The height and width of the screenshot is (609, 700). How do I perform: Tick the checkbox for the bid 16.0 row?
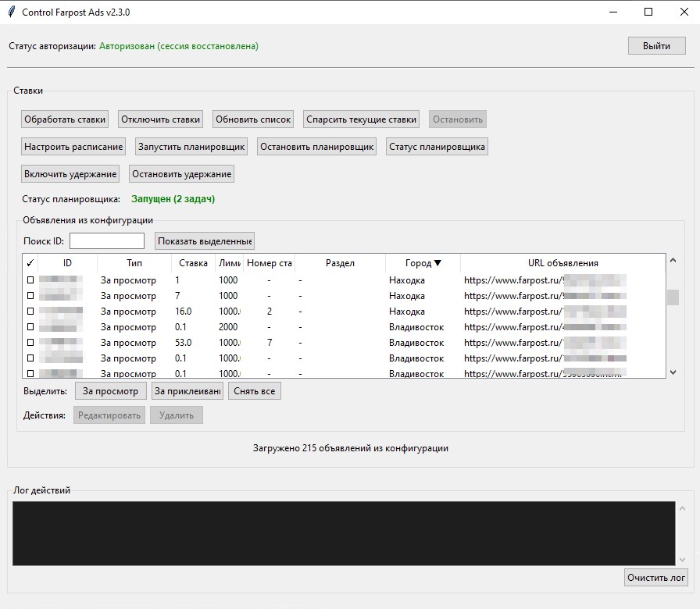(31, 312)
